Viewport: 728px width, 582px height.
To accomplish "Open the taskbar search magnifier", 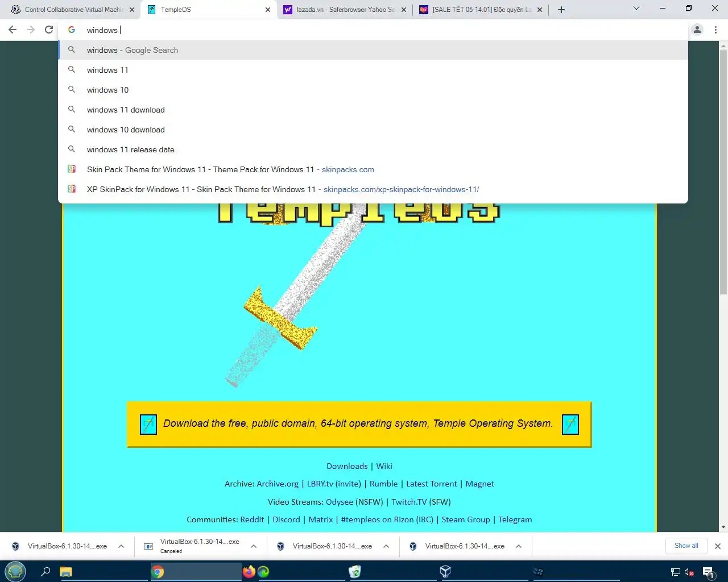I will tap(46, 572).
